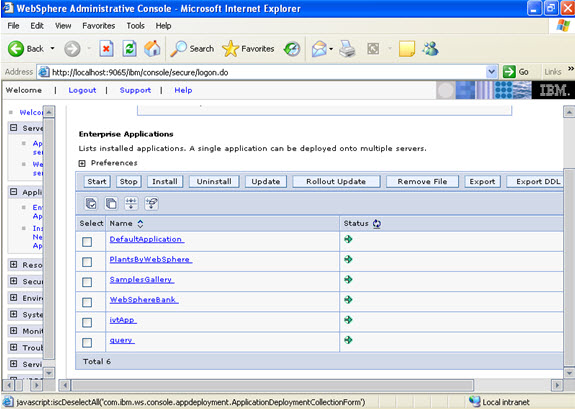Click the query green status arrow
This screenshot has height=409, width=575.
(x=348, y=340)
